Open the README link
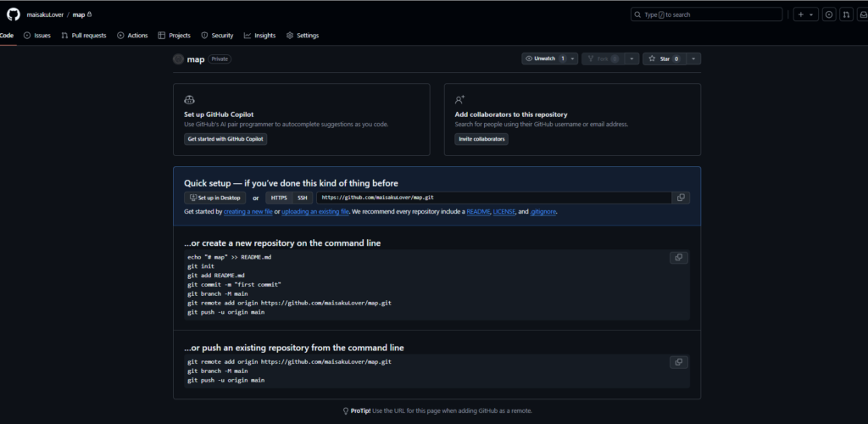The image size is (868, 424). pyautogui.click(x=478, y=212)
